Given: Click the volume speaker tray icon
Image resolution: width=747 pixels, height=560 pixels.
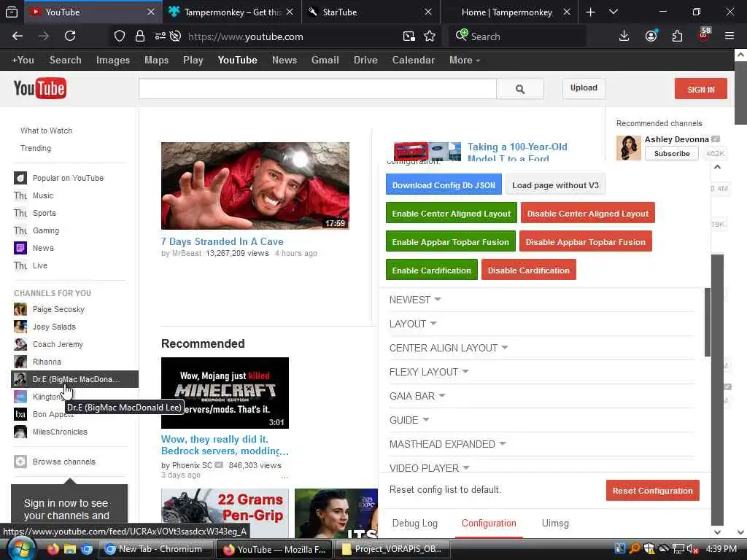Looking at the screenshot, I should coord(692,549).
